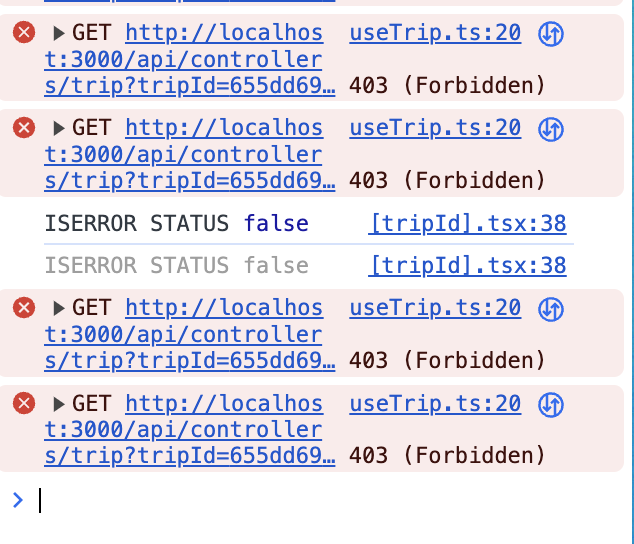This screenshot has height=544, width=634.
Task: Open network request icon on first error row
Action: coord(551,34)
